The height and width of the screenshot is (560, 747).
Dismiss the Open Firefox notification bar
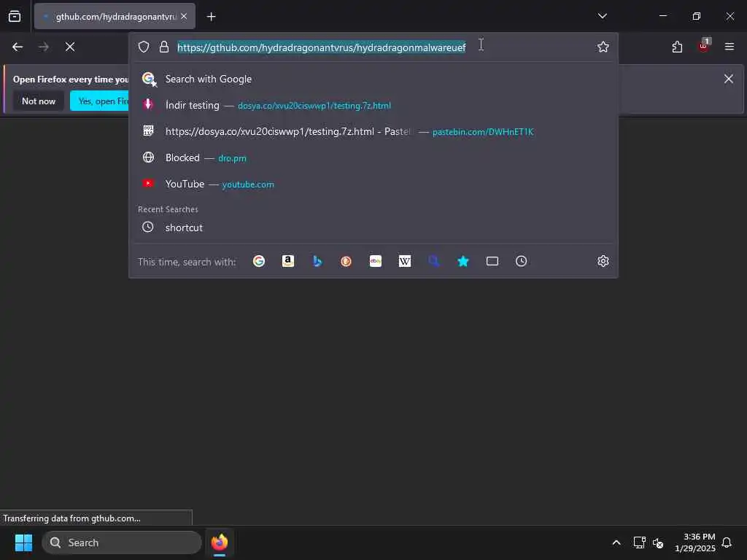tap(729, 79)
